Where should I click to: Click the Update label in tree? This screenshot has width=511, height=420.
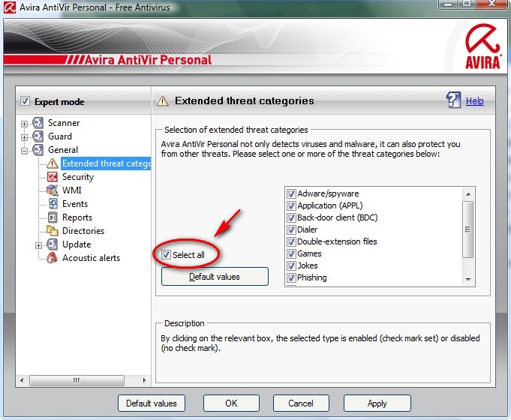pos(77,244)
